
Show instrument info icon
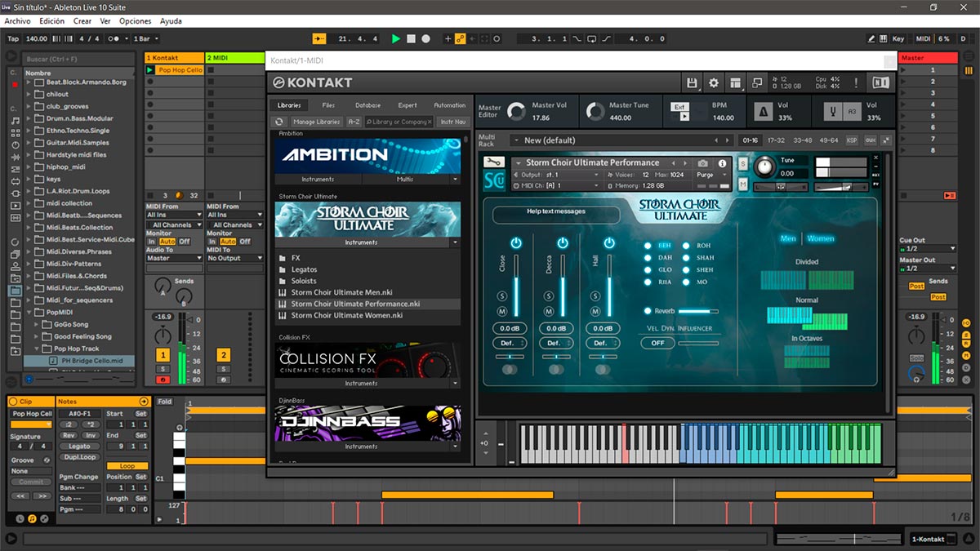(722, 163)
